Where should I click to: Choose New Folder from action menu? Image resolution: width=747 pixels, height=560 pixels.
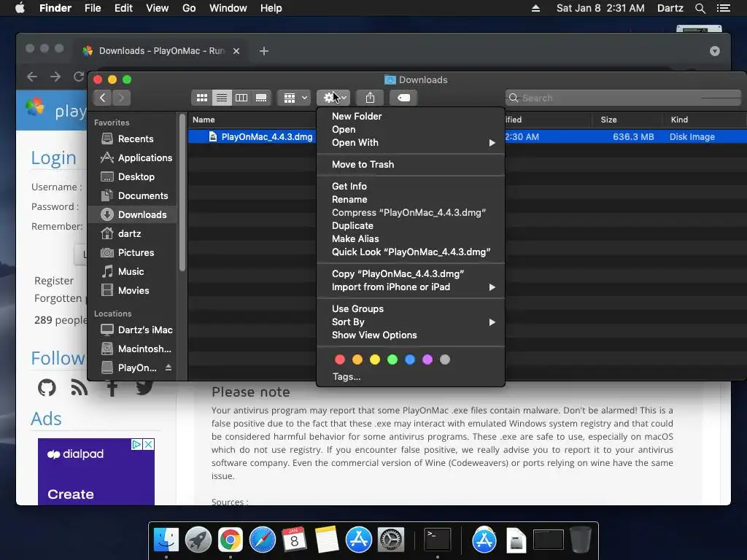(x=410, y=116)
